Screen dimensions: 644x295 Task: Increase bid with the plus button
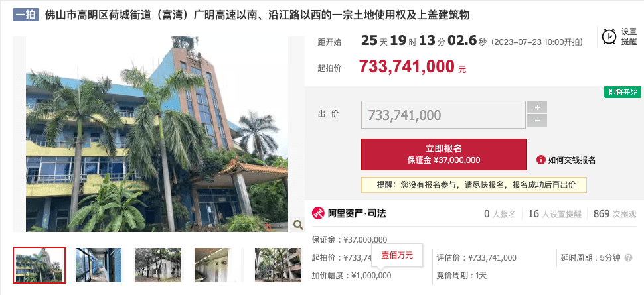[537, 107]
